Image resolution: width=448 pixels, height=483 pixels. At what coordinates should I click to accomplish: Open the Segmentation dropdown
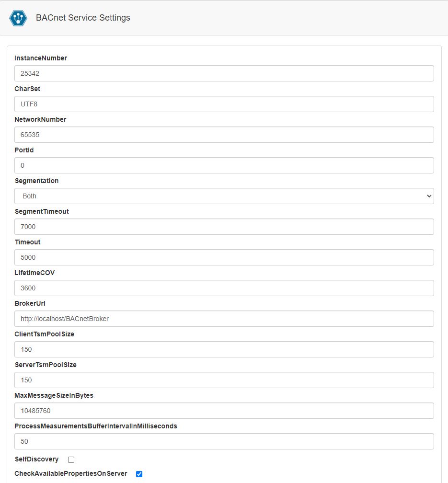(x=224, y=196)
